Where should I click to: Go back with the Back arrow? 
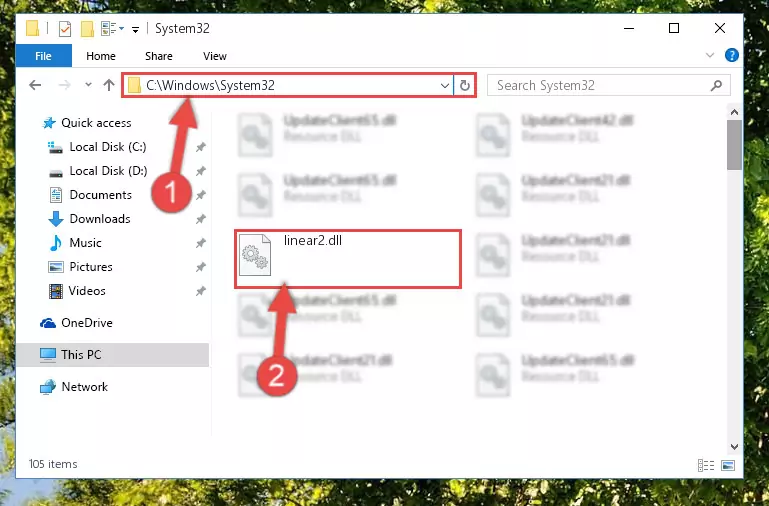[35, 85]
